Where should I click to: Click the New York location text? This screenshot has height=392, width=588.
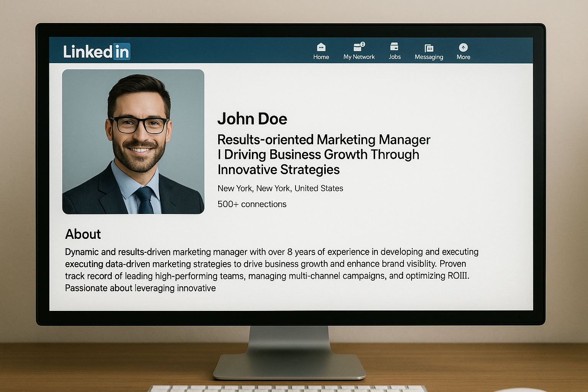tap(280, 188)
